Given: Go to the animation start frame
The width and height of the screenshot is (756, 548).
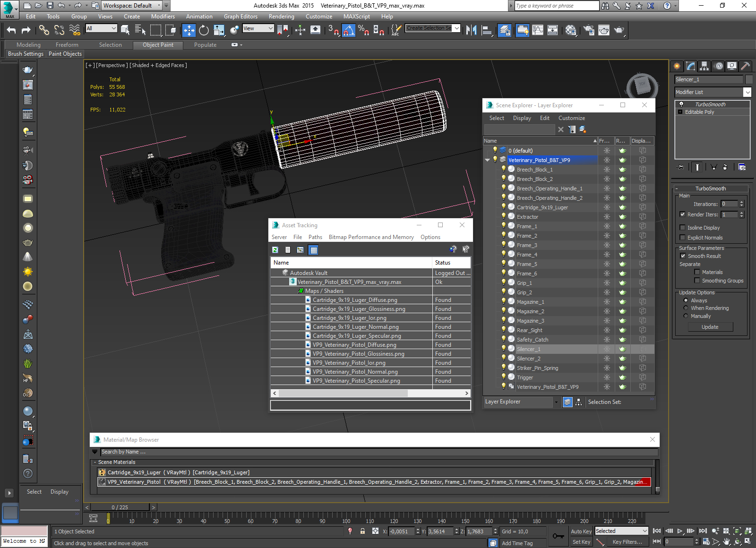Looking at the screenshot, I should coord(657,531).
